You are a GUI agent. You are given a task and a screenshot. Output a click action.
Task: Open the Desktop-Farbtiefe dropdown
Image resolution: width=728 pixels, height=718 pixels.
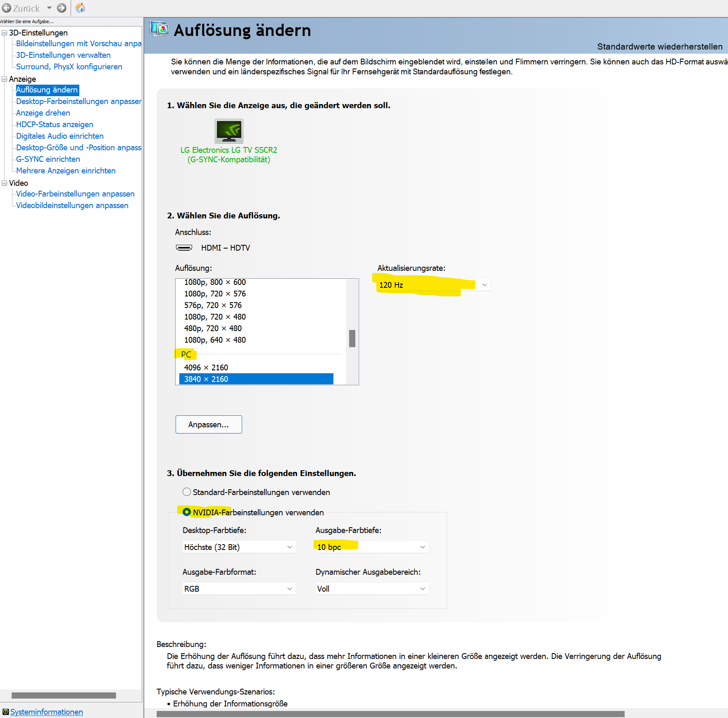point(239,547)
